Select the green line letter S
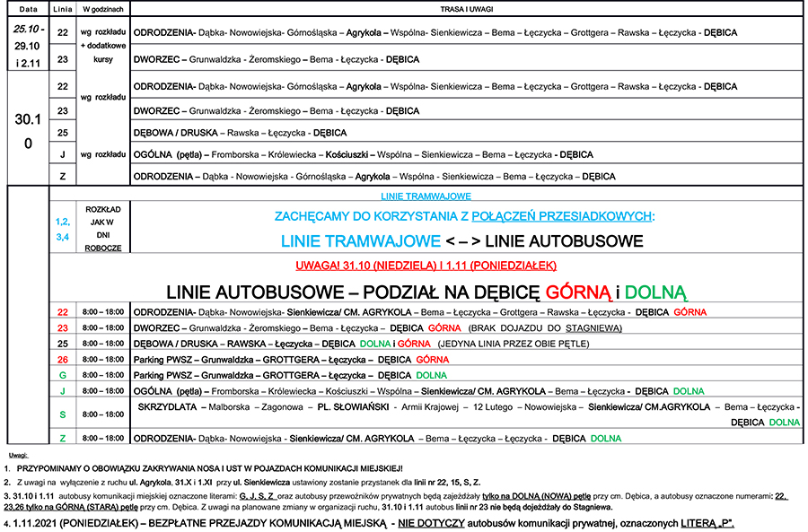808x532 pixels. (x=63, y=414)
